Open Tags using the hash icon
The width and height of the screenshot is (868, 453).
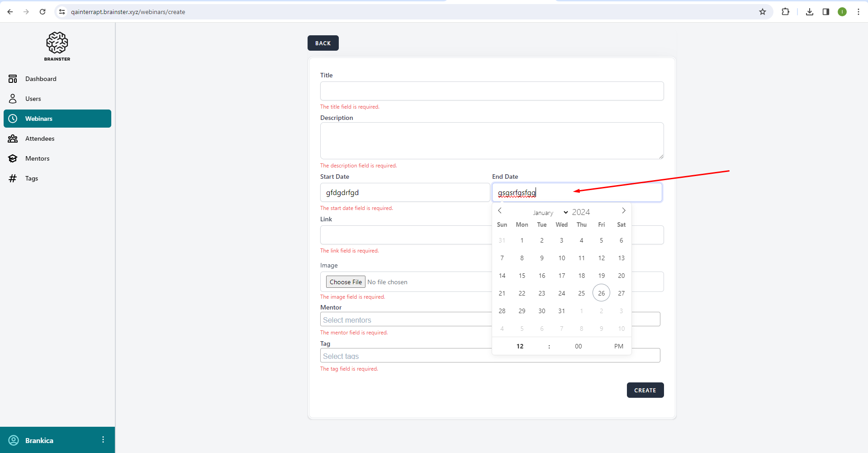click(13, 178)
